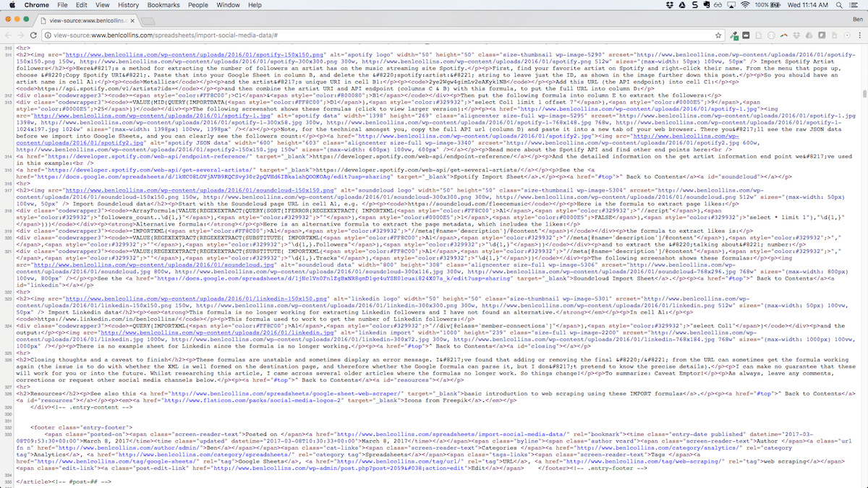Click the source line number 329

pyautogui.click(x=9, y=408)
